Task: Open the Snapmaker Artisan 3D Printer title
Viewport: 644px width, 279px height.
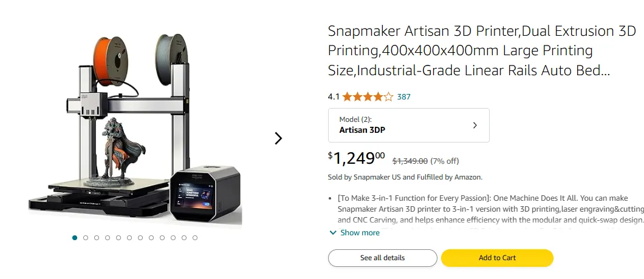Action: (x=468, y=51)
